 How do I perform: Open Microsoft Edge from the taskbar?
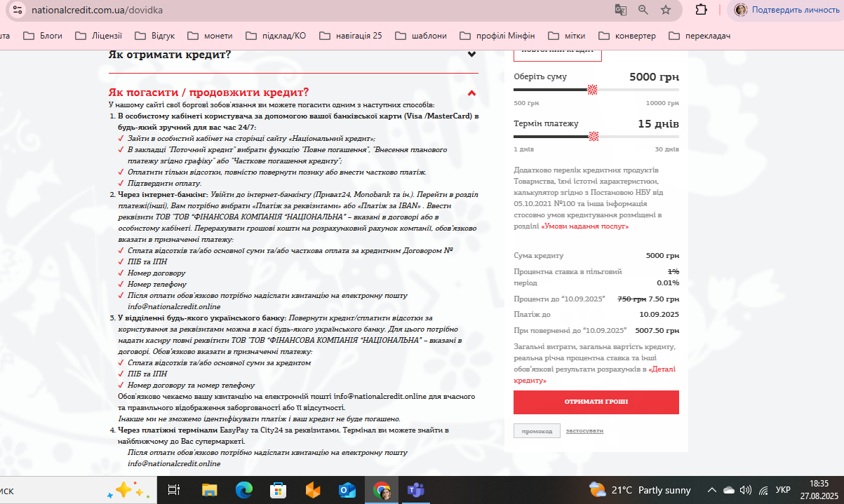coord(243,491)
